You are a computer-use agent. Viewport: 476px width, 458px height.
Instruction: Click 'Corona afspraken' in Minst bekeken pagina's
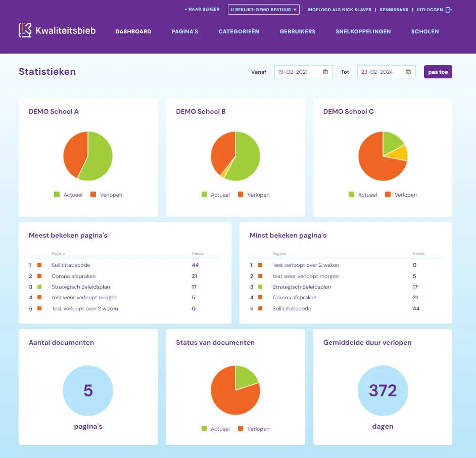tap(295, 297)
